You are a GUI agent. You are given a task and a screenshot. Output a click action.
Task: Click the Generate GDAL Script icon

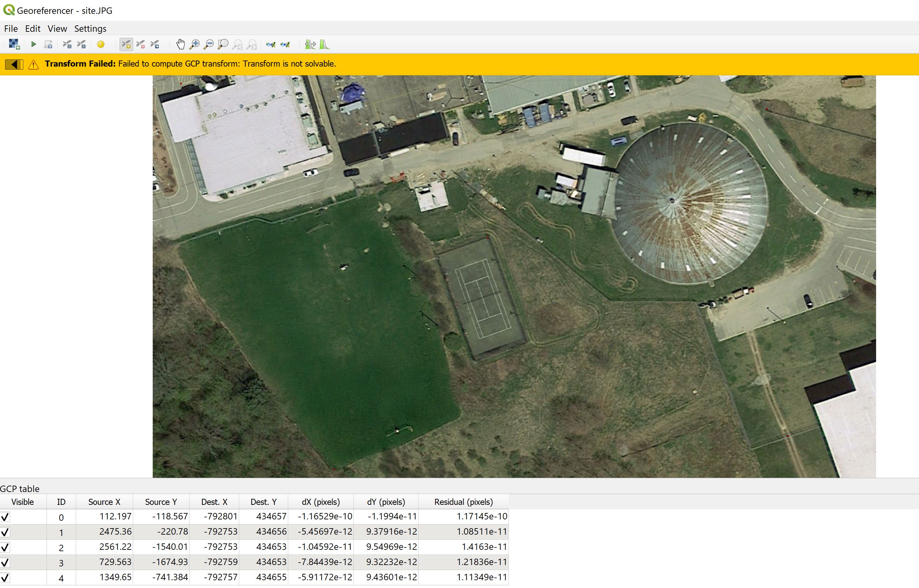click(48, 45)
